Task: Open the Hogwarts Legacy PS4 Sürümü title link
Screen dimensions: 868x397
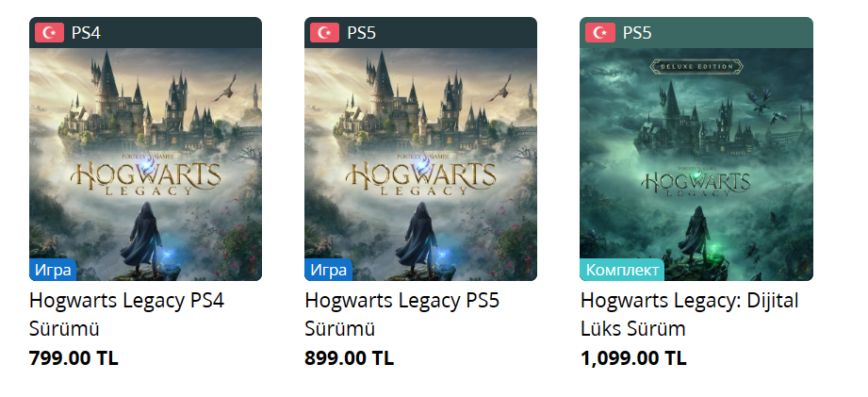Action: click(x=126, y=314)
